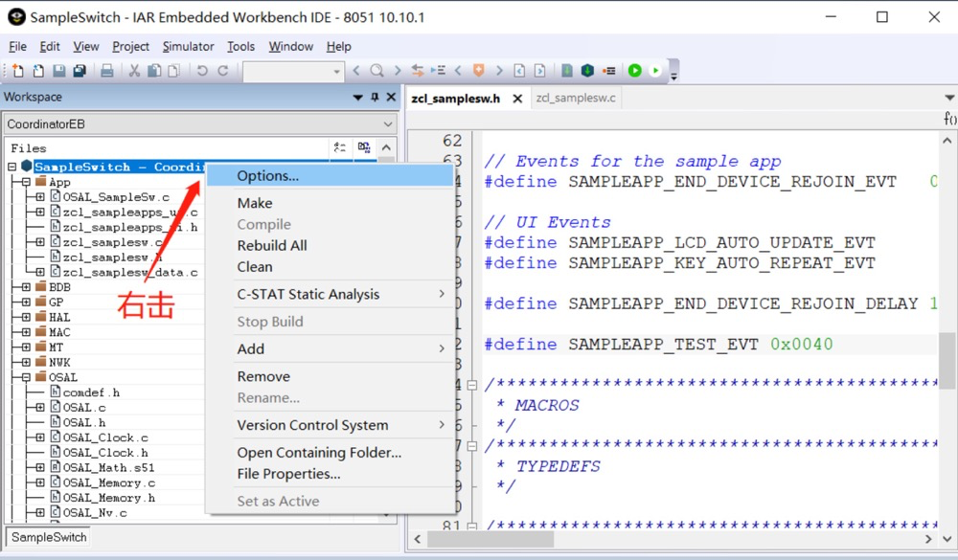958x560 pixels.
Task: Choose File Properties... menu entry
Action: pyautogui.click(x=330, y=474)
